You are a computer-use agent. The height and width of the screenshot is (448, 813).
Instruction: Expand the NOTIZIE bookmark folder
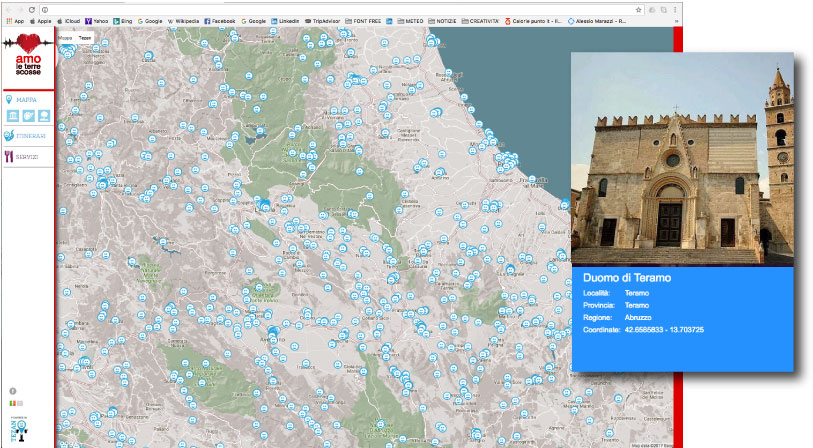pyautogui.click(x=442, y=21)
